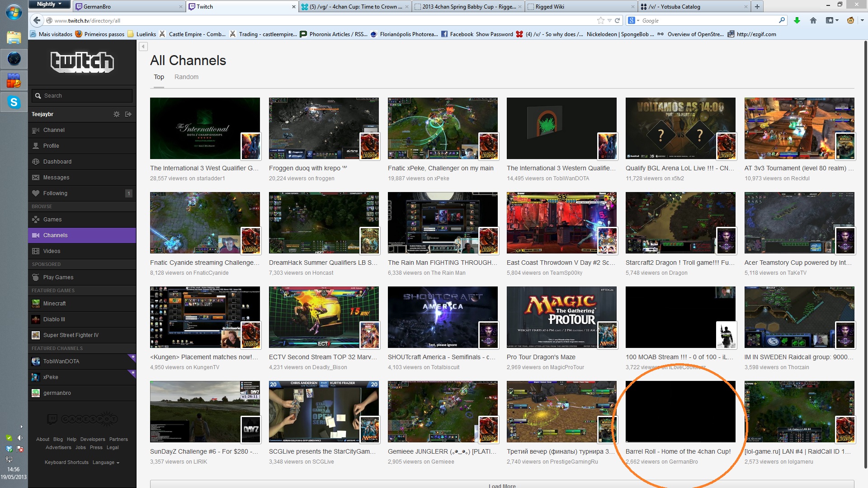Click viewers on LIRIK channel link
Viewport: 868px width, 488px height.
coord(179,462)
